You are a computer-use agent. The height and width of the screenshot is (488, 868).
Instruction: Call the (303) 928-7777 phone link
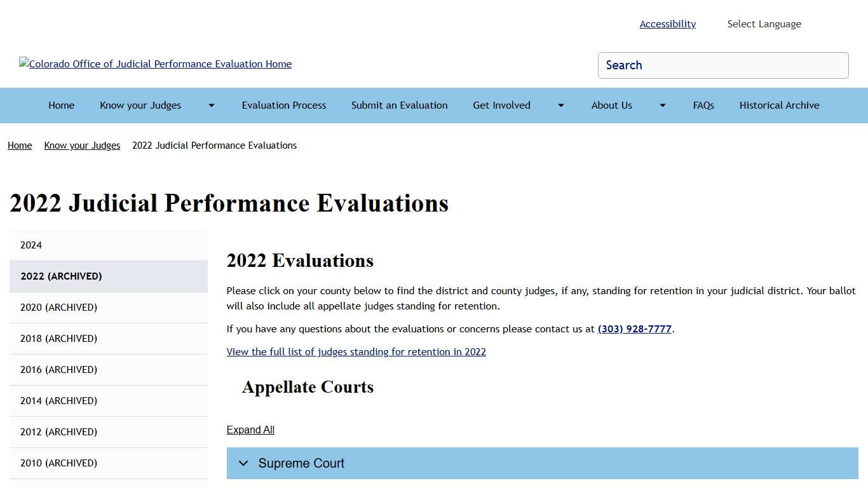coord(634,329)
